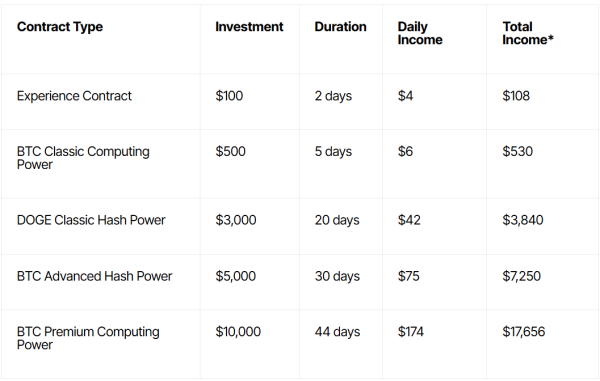This screenshot has width=600, height=381.
Task: Click the $10,000 investment amount
Action: 238,332
